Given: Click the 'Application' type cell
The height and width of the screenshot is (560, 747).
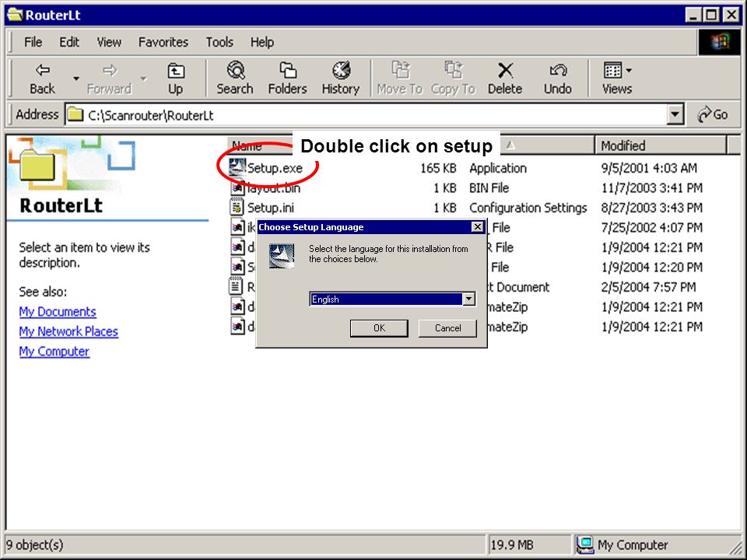Looking at the screenshot, I should 498,168.
